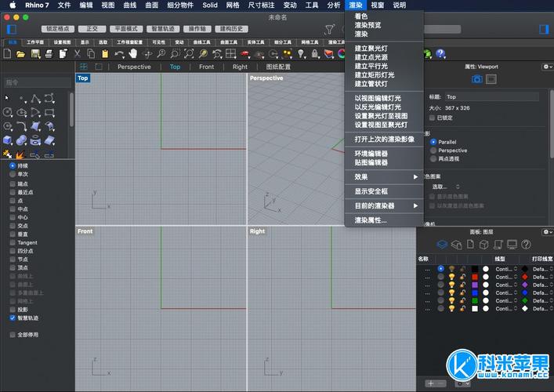Open the layers panel gear dropdown
Viewport: 554px width, 392px height.
click(547, 232)
